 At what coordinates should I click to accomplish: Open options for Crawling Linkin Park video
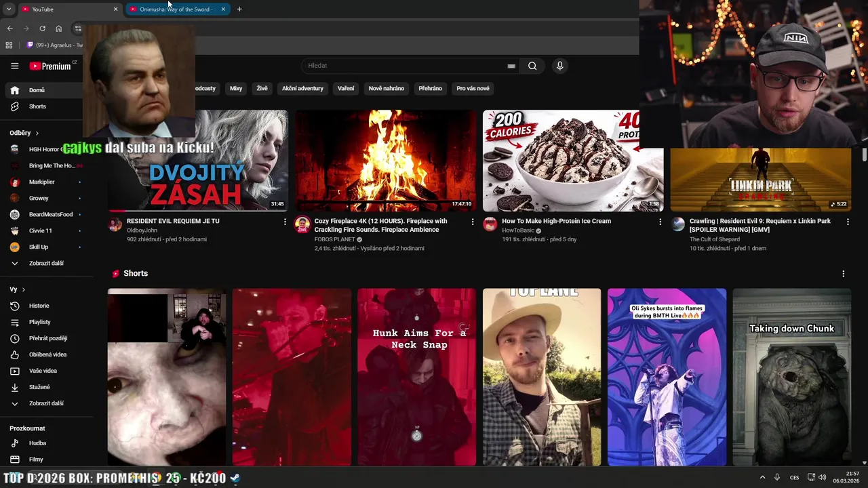click(848, 222)
